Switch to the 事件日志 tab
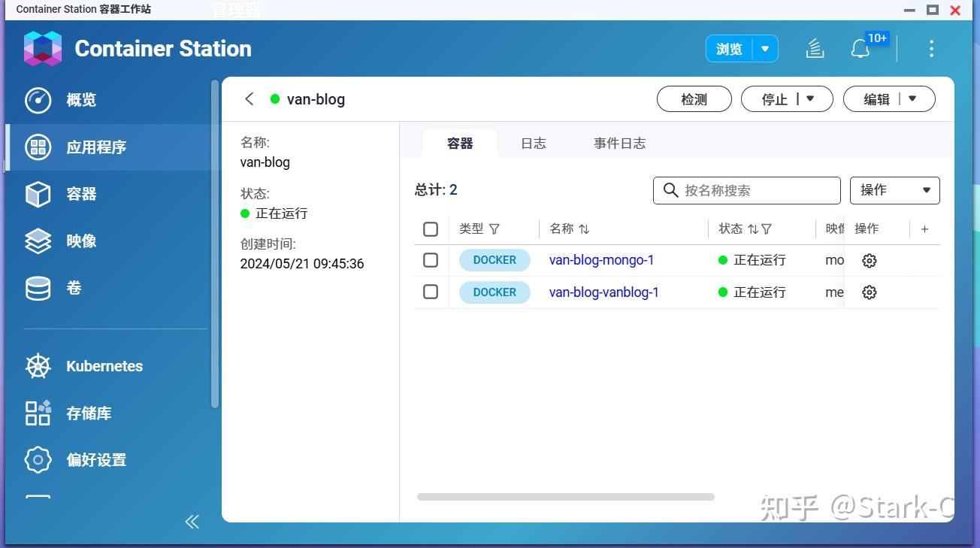Image resolution: width=980 pixels, height=548 pixels. [x=619, y=143]
